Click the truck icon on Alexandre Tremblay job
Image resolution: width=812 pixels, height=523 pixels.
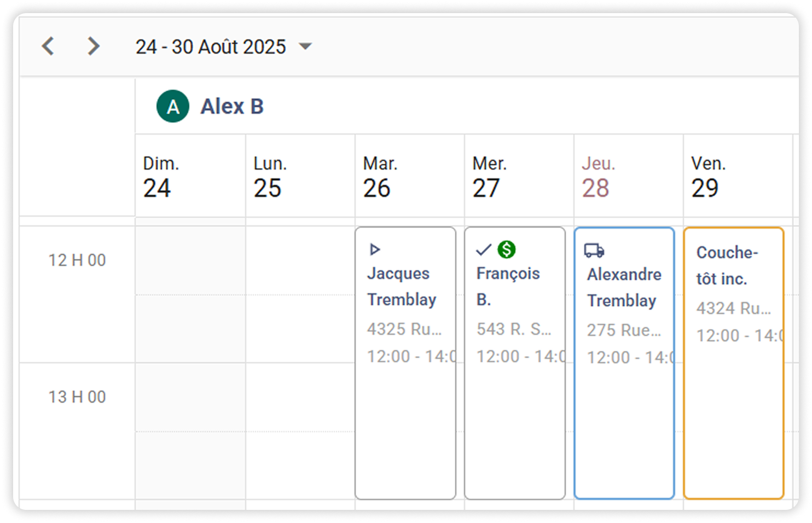[x=594, y=251]
